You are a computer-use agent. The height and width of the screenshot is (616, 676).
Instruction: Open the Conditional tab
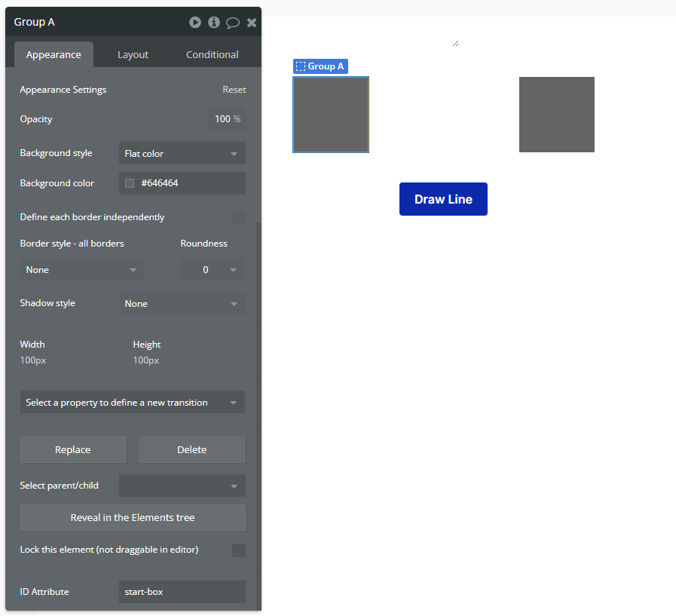[212, 55]
